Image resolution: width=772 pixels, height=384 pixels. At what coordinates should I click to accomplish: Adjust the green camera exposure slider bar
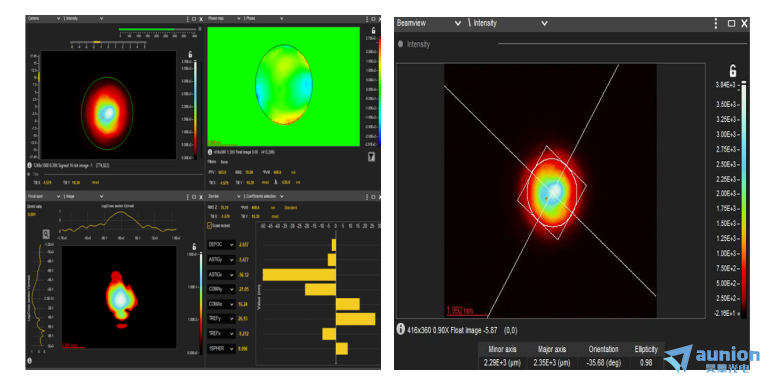(158, 29)
